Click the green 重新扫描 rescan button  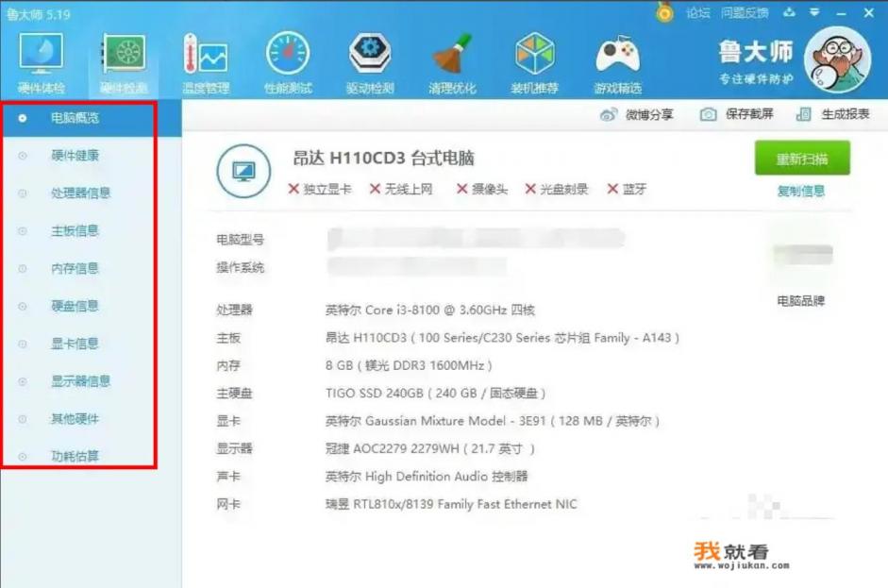coord(801,158)
